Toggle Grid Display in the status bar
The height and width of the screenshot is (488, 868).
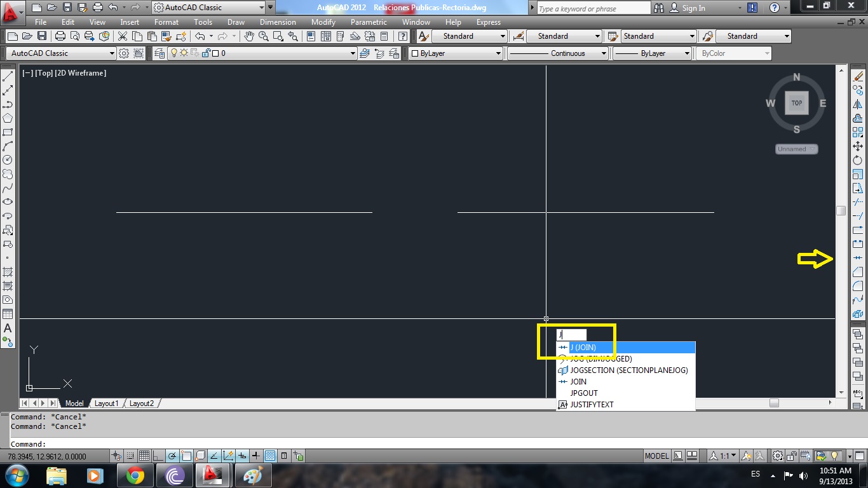[144, 456]
